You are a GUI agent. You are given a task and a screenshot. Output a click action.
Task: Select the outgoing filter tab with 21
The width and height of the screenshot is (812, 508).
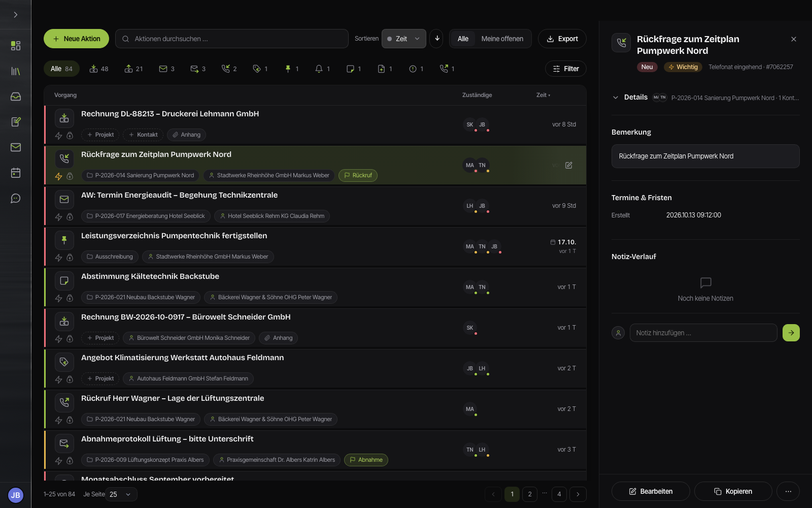[133, 69]
